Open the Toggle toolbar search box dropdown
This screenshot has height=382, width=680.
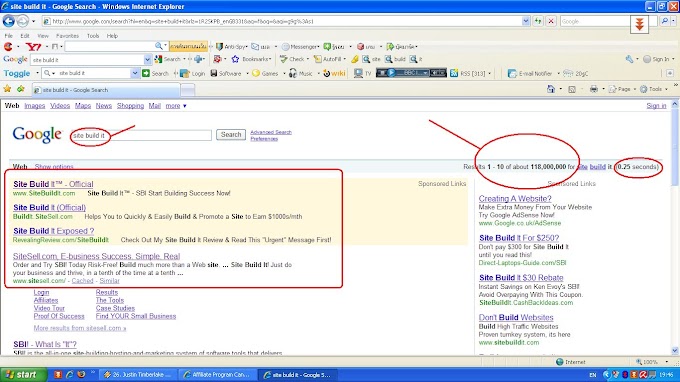[134, 73]
